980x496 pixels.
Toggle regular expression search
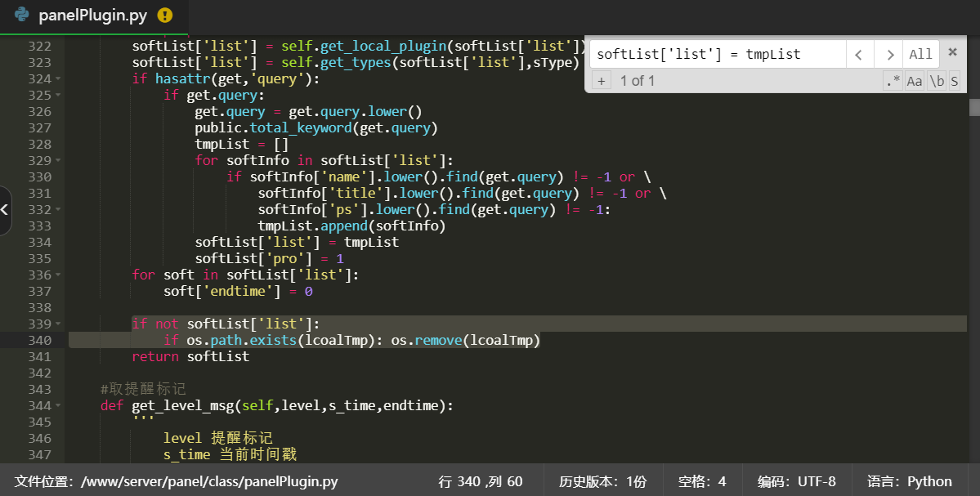pyautogui.click(x=892, y=81)
